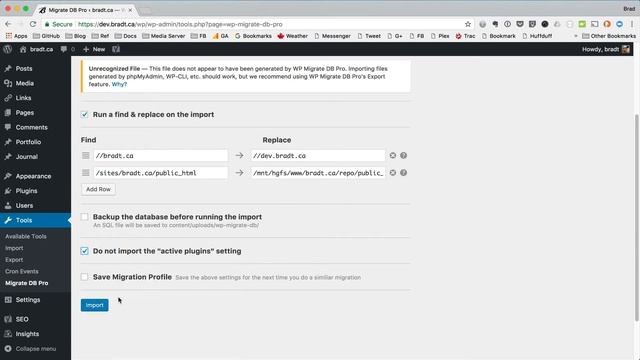Screen dimensions: 640x360
Task: Open Ref bookmark folder
Action: tap(100, 36)
